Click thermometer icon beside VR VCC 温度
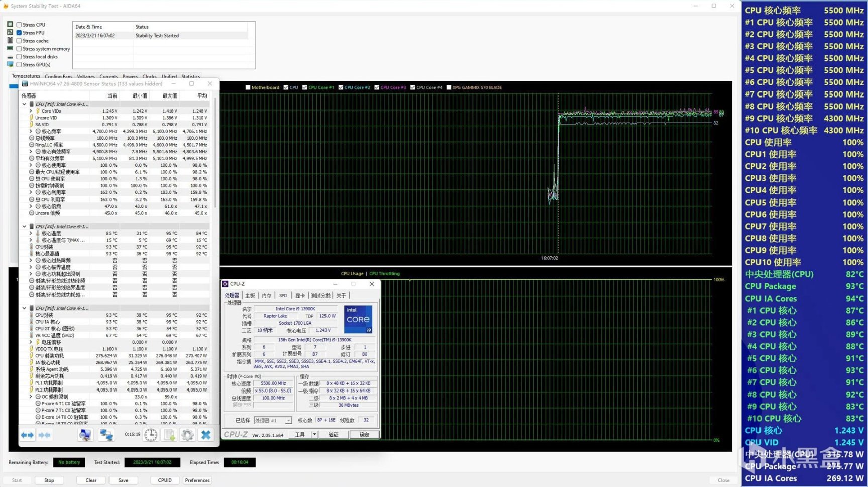The height and width of the screenshot is (487, 868). [x=31, y=335]
